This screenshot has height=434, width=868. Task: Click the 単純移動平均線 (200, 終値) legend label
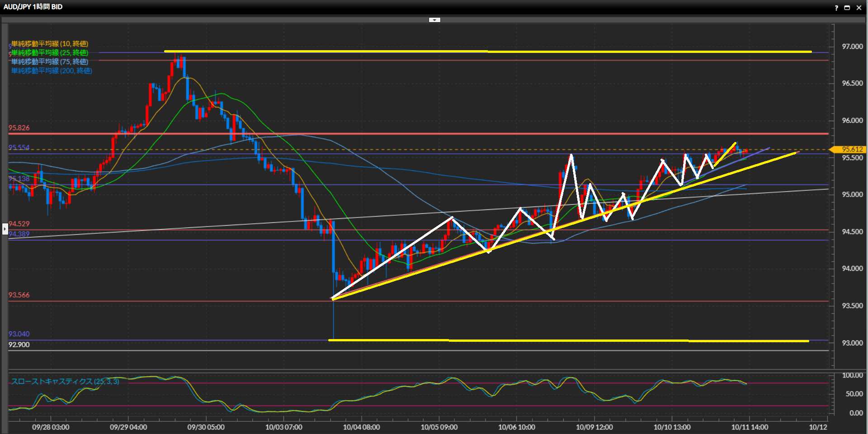(x=52, y=71)
